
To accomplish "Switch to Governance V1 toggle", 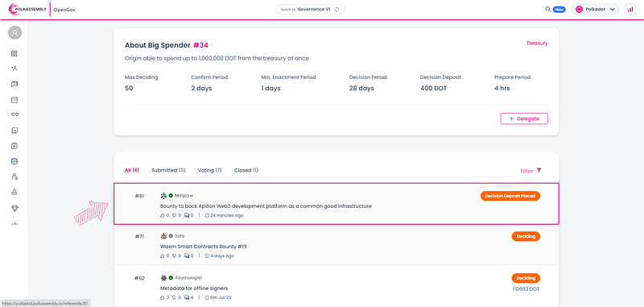I will coord(310,9).
